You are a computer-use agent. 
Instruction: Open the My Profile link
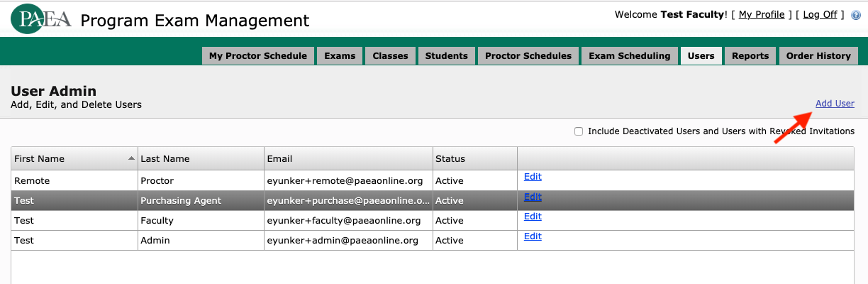761,15
